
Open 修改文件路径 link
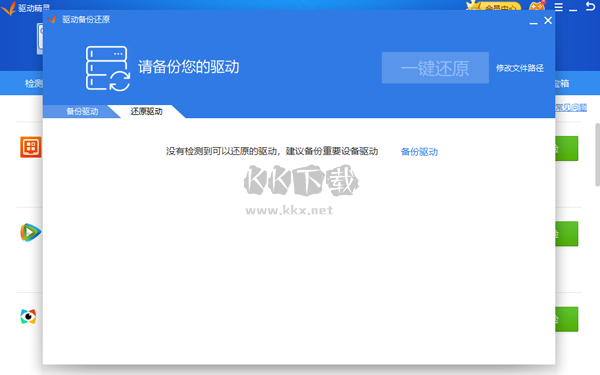(x=520, y=68)
